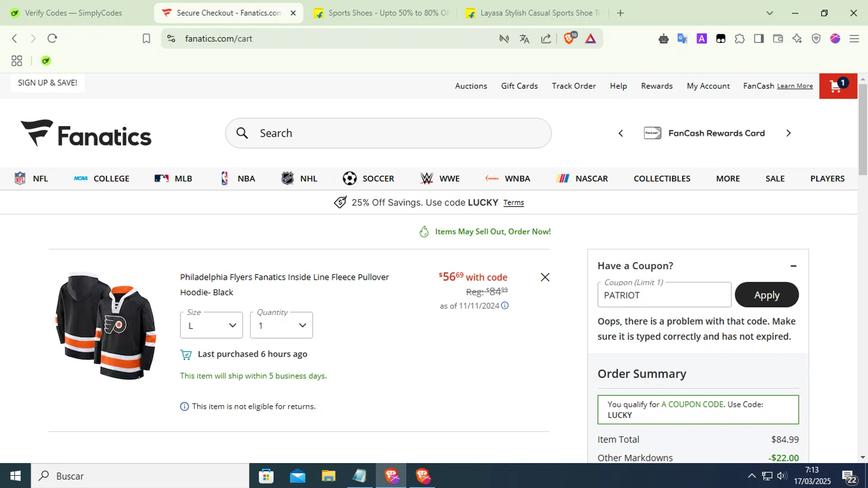Viewport: 868px width, 488px height.
Task: Open the hoodie product thumbnail
Action: pos(105,326)
